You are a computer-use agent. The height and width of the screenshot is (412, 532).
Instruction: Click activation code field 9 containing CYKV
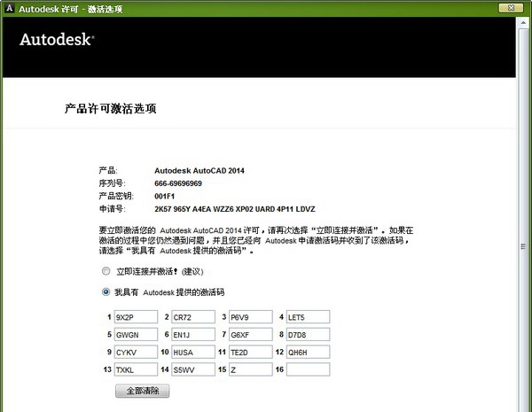coord(136,352)
